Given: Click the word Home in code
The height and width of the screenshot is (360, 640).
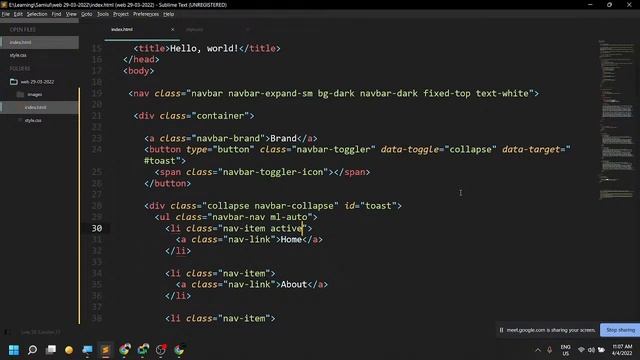Looking at the screenshot, I should click(291, 240).
